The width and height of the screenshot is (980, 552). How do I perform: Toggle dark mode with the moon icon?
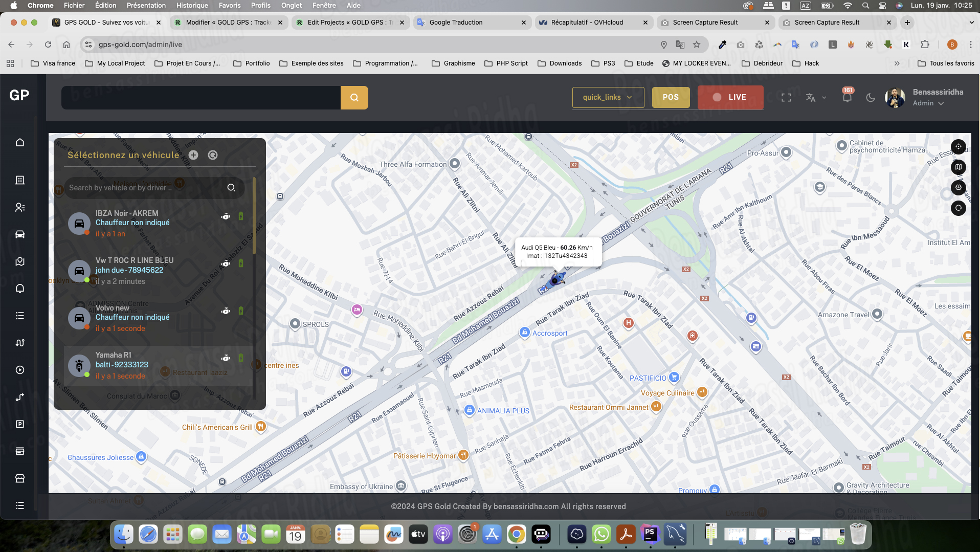click(871, 97)
